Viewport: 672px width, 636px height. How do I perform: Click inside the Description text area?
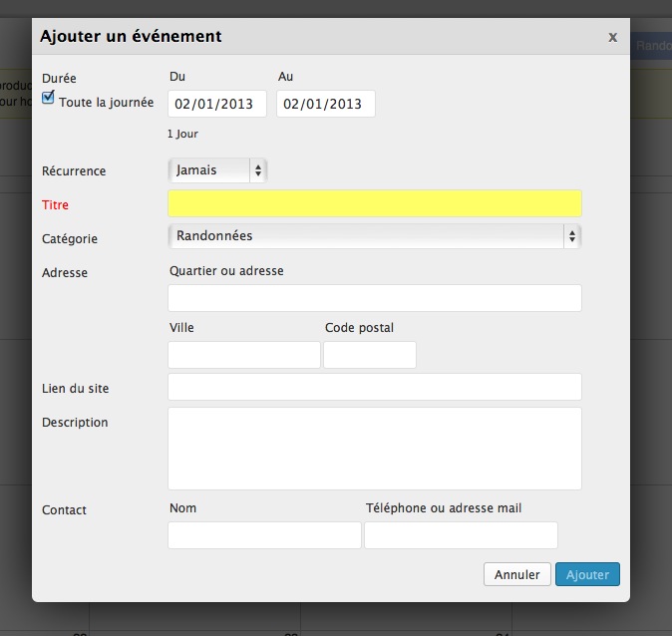tap(374, 448)
